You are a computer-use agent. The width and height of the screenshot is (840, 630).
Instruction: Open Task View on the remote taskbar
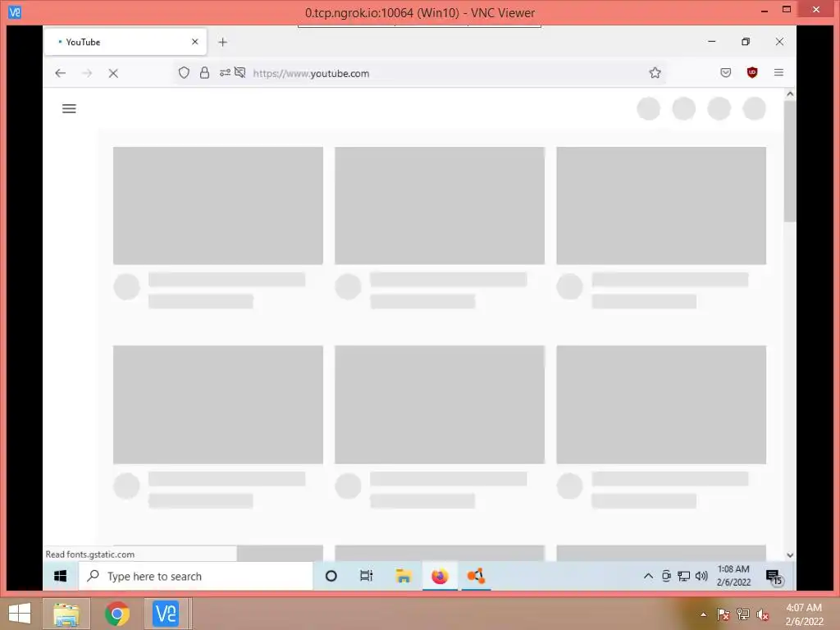coord(367,576)
